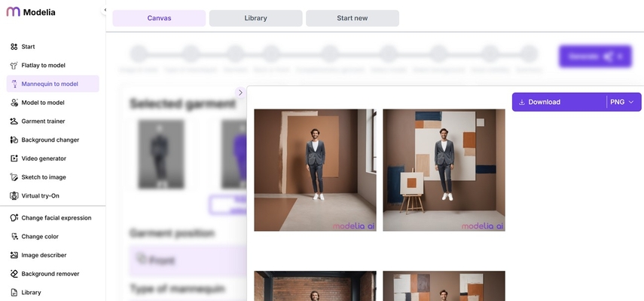This screenshot has width=644, height=301.
Task: Go to Model to model
Action: pos(53,103)
